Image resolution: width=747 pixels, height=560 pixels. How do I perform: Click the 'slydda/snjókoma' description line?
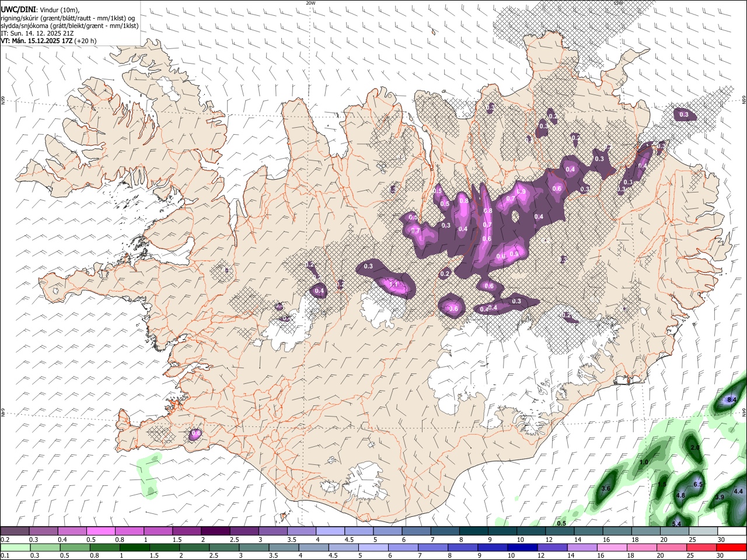(x=70, y=26)
